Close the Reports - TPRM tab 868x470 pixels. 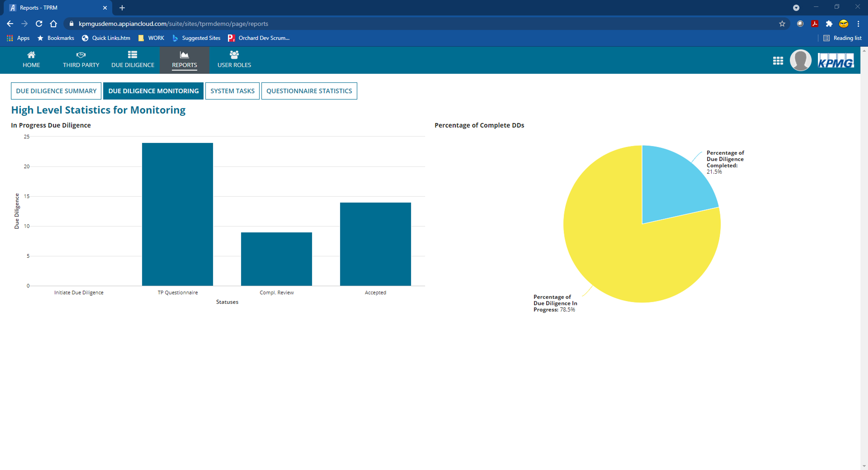tap(105, 8)
